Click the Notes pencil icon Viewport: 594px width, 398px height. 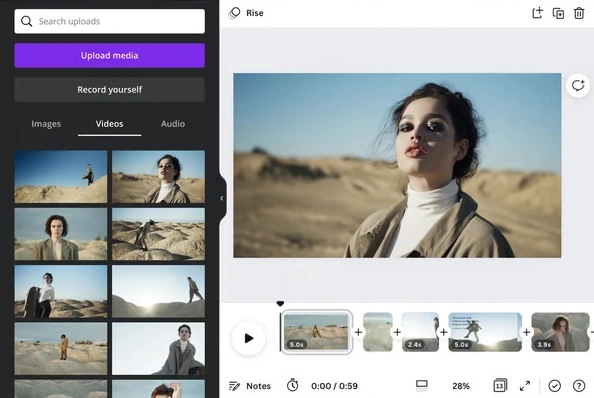[234, 386]
